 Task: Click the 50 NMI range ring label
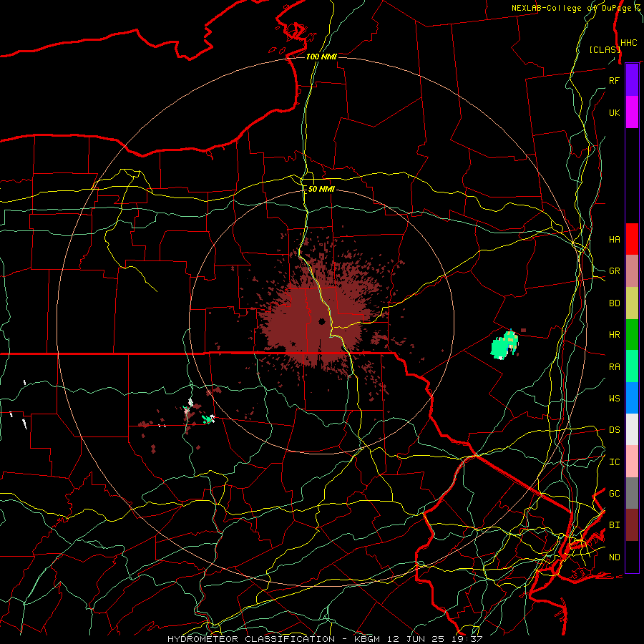321,189
